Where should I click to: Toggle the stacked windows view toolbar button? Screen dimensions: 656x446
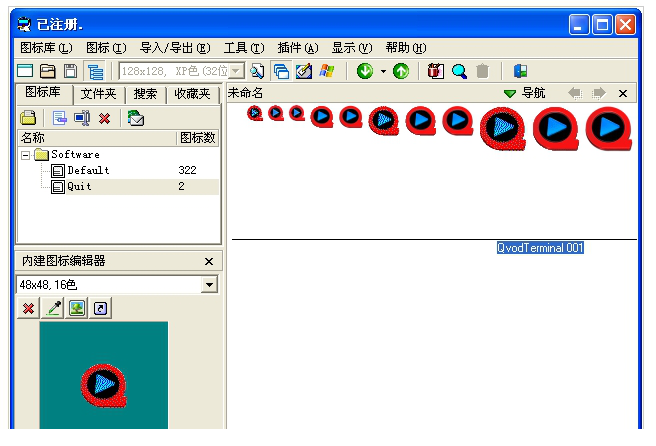[x=281, y=71]
